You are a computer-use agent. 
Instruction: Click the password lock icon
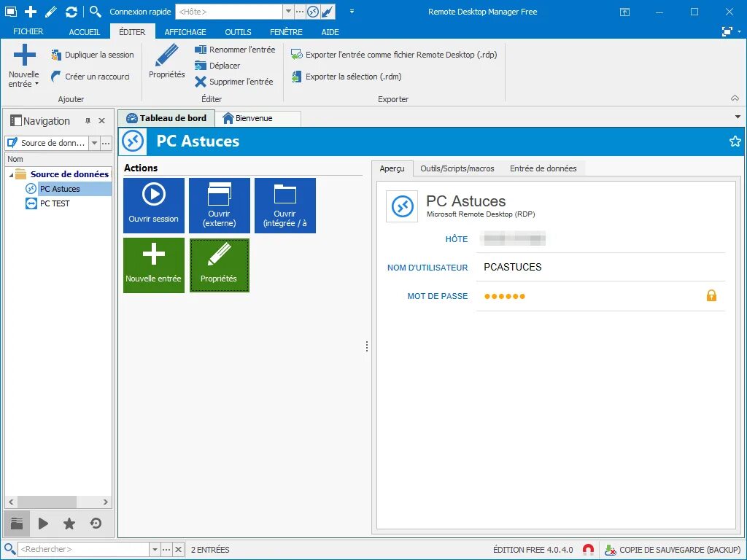[x=711, y=296]
